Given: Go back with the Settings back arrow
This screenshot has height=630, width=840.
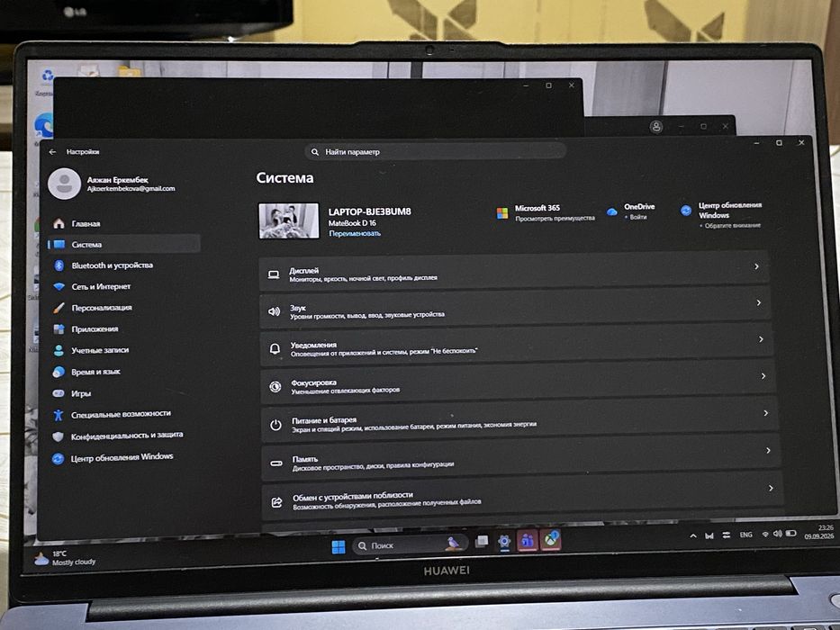Looking at the screenshot, I should 52,152.
